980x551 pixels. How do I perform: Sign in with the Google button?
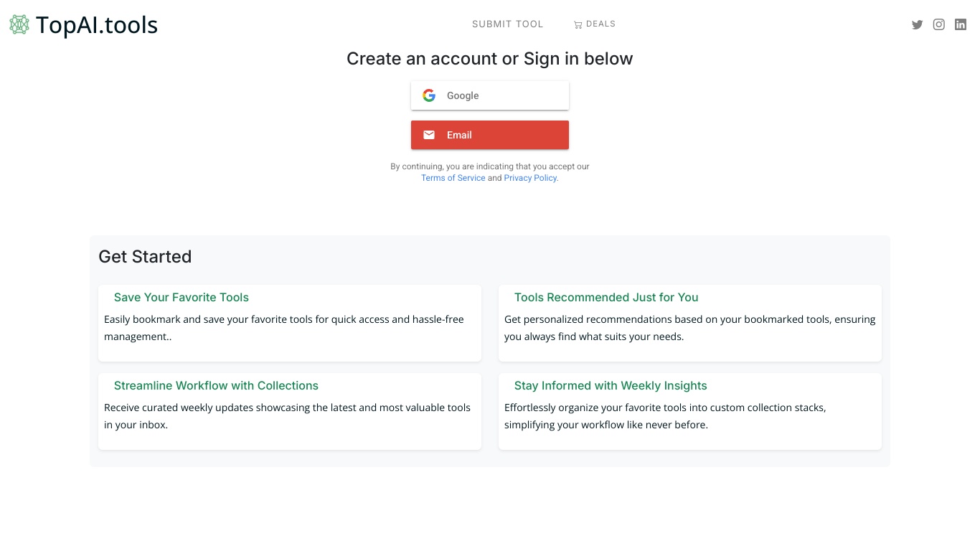click(x=490, y=95)
